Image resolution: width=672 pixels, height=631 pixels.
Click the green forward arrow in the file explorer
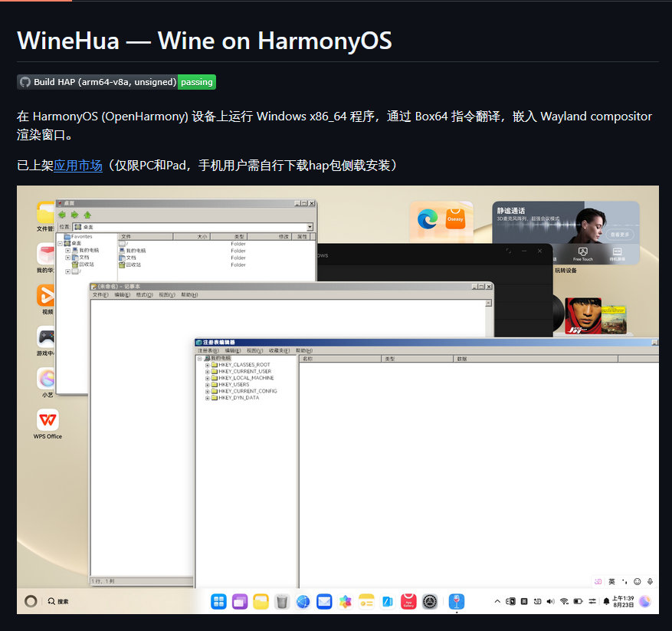(x=74, y=215)
